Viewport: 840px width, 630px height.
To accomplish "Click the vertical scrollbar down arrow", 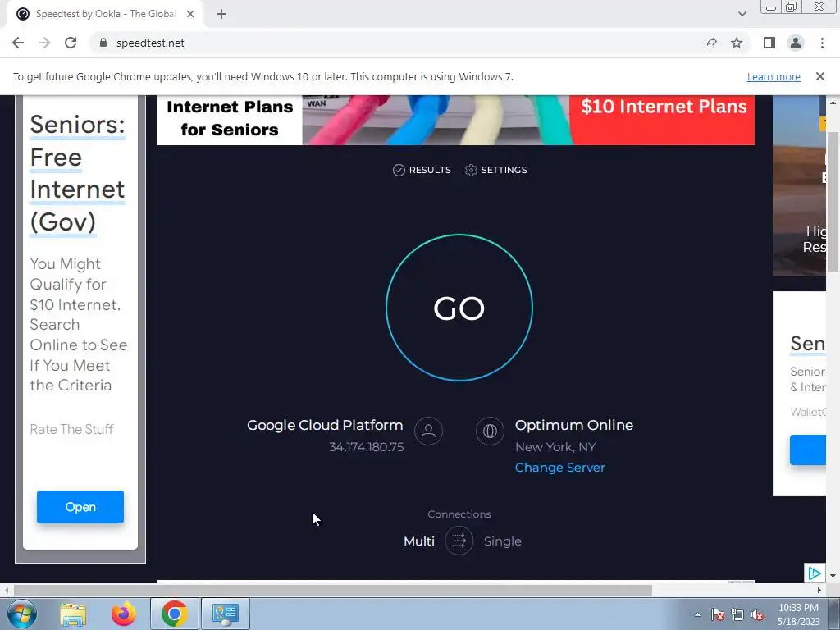I will click(833, 576).
